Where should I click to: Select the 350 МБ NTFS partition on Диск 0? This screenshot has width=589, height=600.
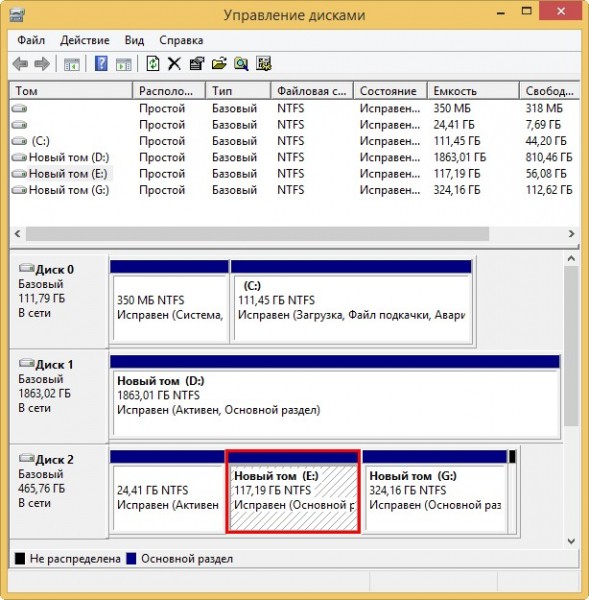coord(170,302)
